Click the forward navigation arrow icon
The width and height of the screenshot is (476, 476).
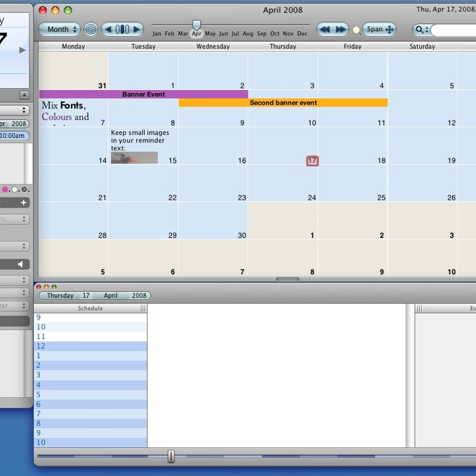point(136,29)
